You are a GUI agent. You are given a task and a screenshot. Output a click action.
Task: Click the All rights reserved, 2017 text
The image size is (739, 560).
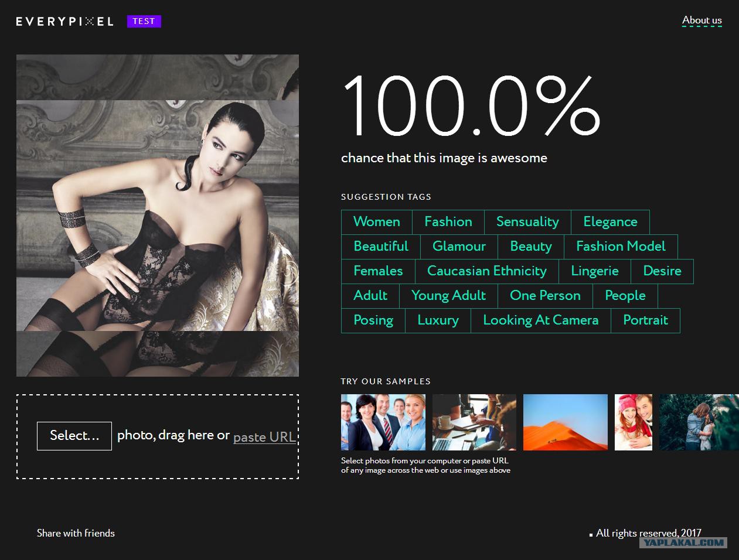point(648,533)
